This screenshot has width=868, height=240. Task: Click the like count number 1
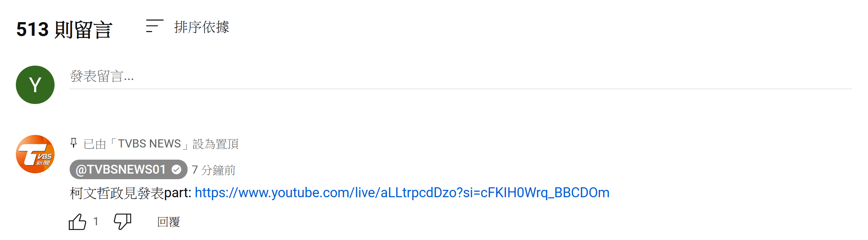click(x=96, y=221)
